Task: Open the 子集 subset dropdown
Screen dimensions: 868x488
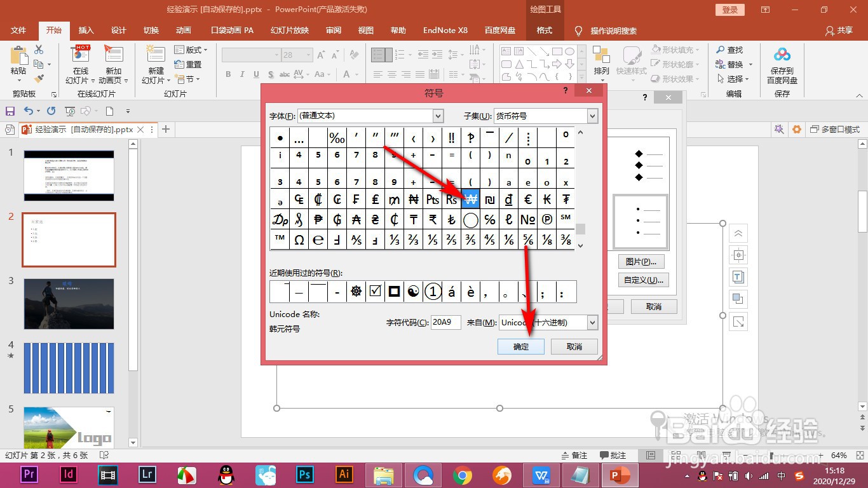Action: [x=592, y=116]
